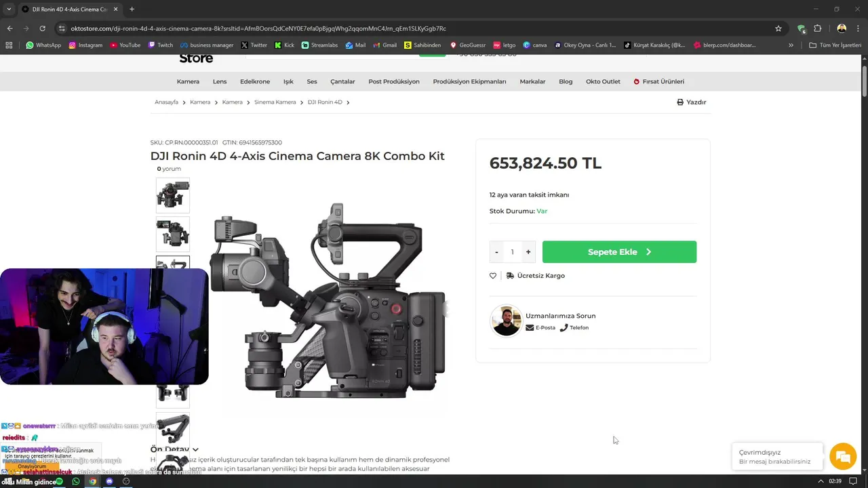Open the Kamera menu
This screenshot has height=488, width=868.
(x=188, y=81)
